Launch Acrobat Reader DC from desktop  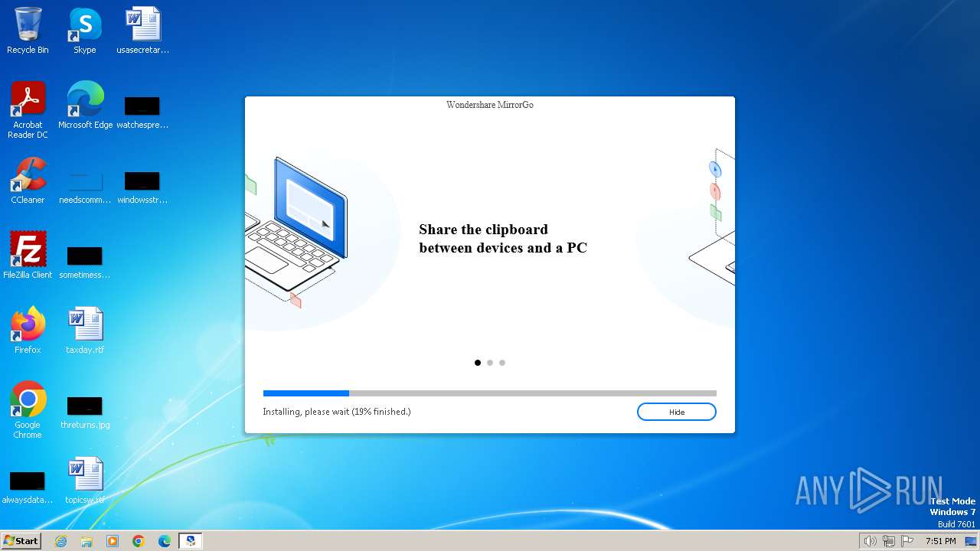click(x=28, y=109)
